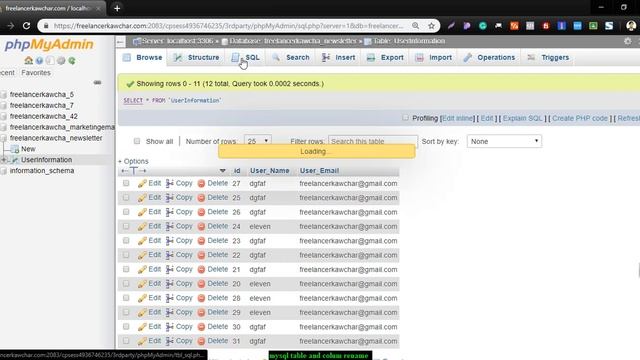Image resolution: width=640 pixels, height=360 pixels.
Task: Click Edit pencil icon for row 24
Action: pyautogui.click(x=142, y=227)
